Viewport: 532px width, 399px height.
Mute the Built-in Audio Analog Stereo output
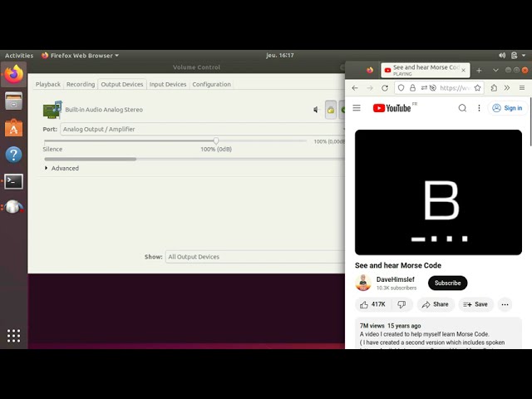pyautogui.click(x=316, y=110)
